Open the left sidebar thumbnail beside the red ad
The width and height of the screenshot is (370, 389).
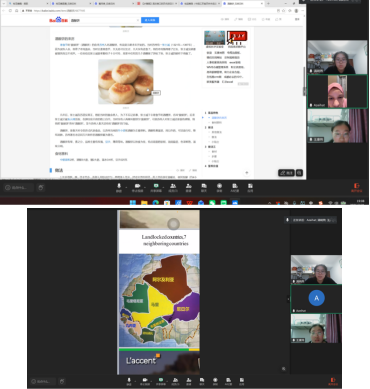point(214,38)
